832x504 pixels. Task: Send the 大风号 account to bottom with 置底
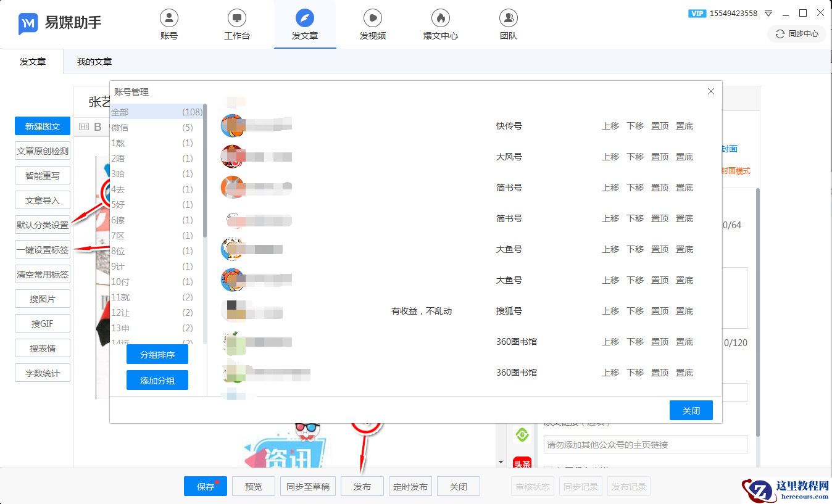point(684,157)
